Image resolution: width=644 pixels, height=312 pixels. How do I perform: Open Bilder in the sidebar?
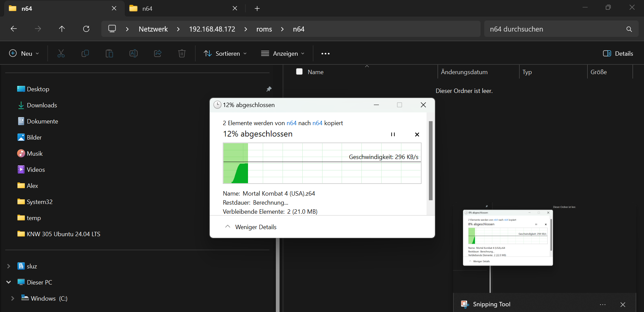(29, 138)
